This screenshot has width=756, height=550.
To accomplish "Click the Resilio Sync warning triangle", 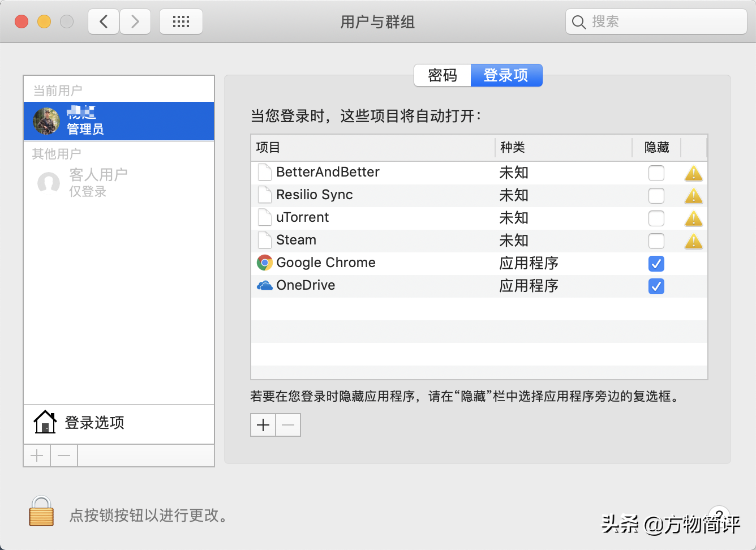I will coord(693,196).
